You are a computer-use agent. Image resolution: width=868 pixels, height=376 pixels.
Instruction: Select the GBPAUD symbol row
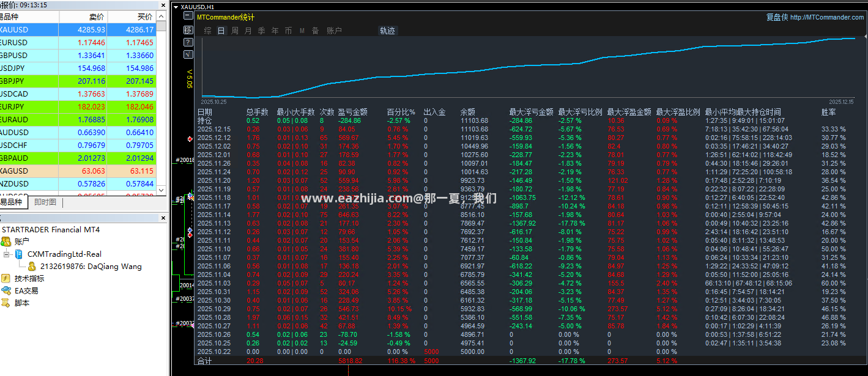pos(78,158)
